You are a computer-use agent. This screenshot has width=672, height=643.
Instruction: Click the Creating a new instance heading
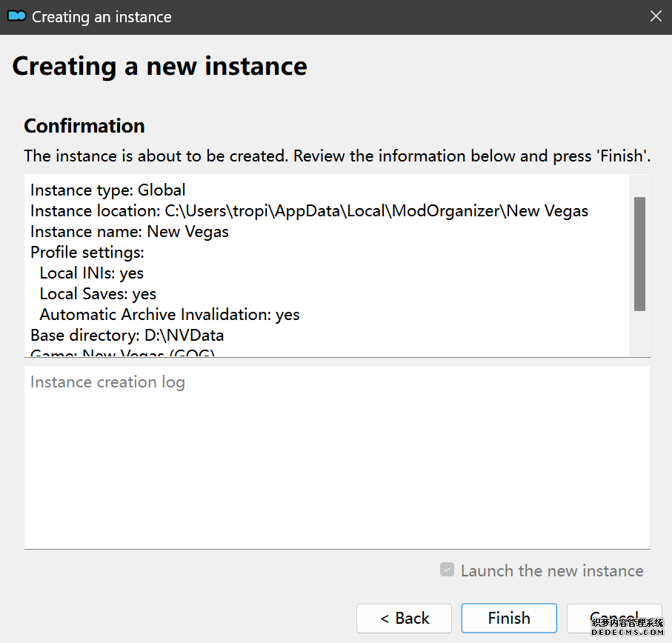[159, 67]
